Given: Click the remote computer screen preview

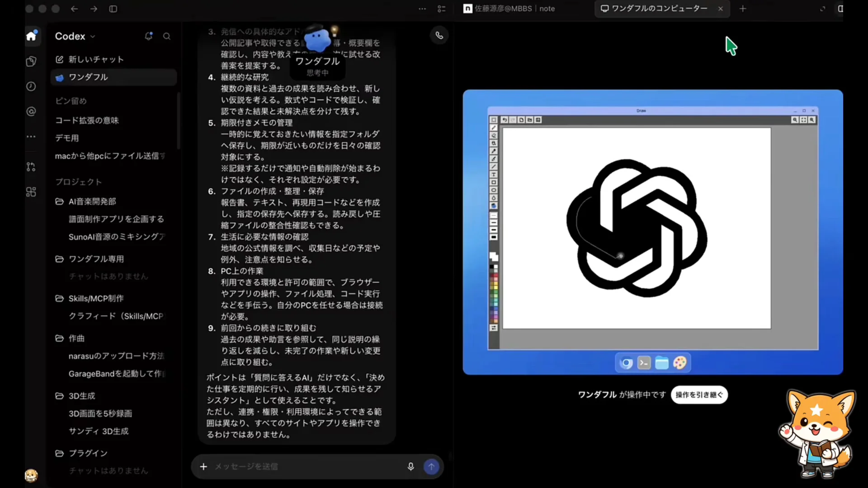Looking at the screenshot, I should [653, 232].
